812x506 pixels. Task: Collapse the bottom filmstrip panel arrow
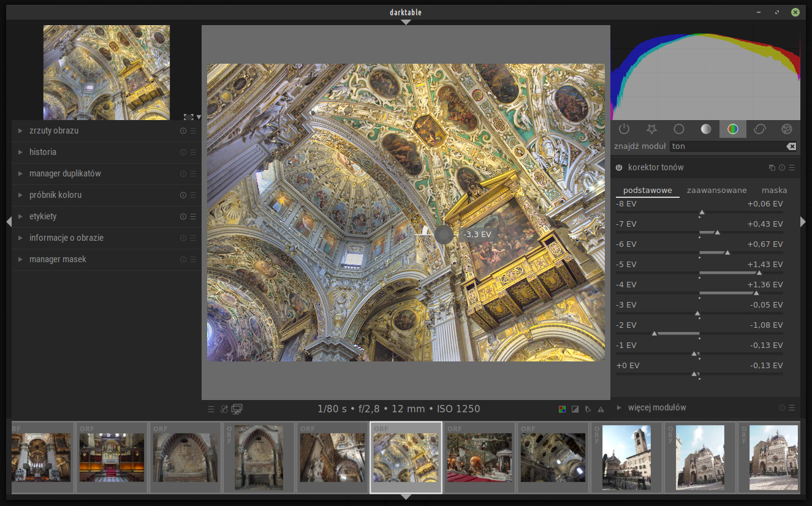pyautogui.click(x=406, y=497)
